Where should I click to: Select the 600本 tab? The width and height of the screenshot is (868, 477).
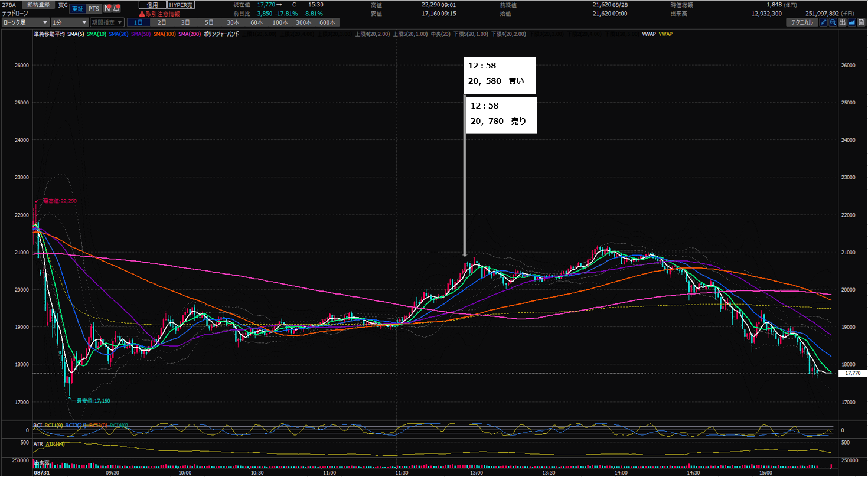(x=327, y=22)
